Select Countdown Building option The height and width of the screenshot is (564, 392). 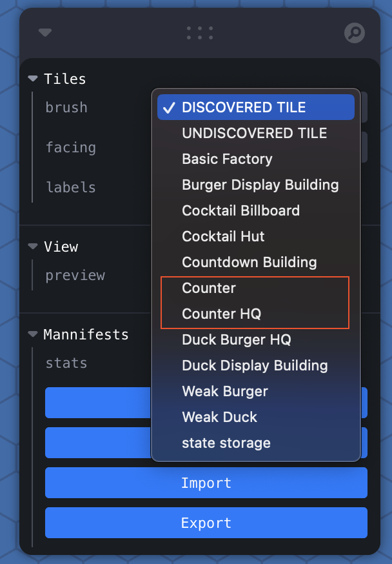pos(249,262)
